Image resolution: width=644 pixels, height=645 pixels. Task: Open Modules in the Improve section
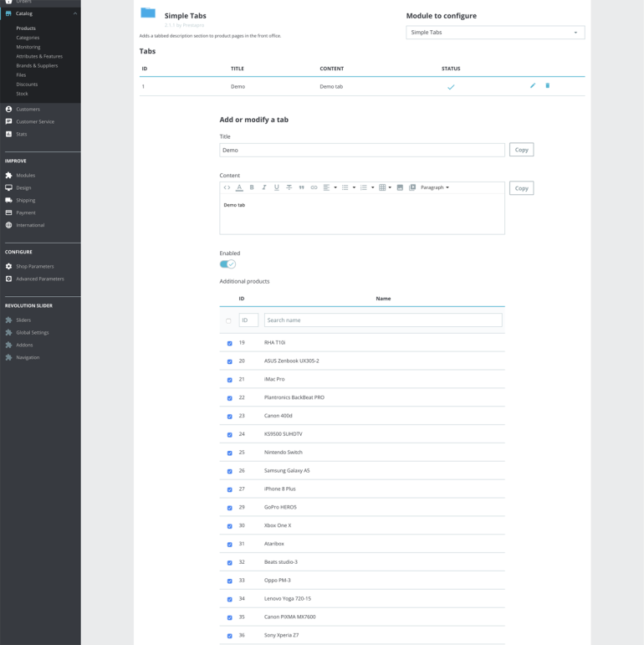pos(25,176)
